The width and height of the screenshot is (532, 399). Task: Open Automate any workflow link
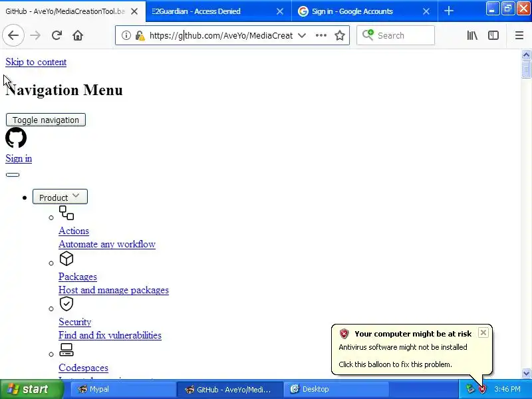point(107,244)
